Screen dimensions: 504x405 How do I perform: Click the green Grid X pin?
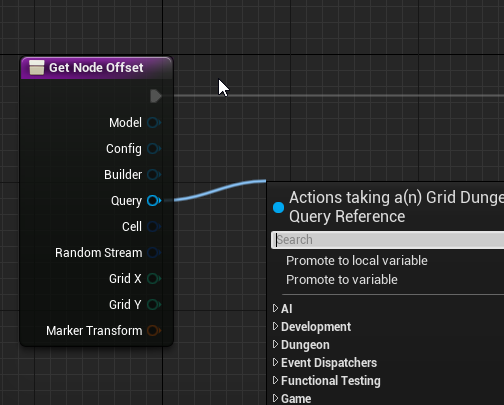pos(154,278)
